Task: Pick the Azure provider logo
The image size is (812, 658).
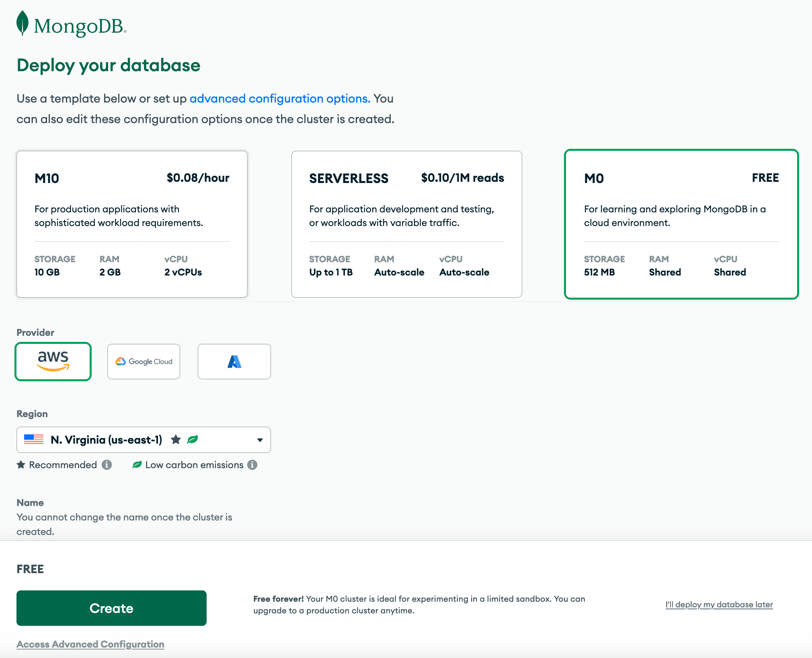Action: tap(234, 361)
